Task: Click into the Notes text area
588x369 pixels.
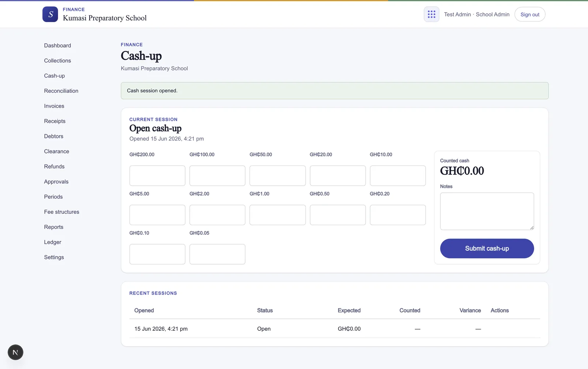Action: click(x=487, y=211)
